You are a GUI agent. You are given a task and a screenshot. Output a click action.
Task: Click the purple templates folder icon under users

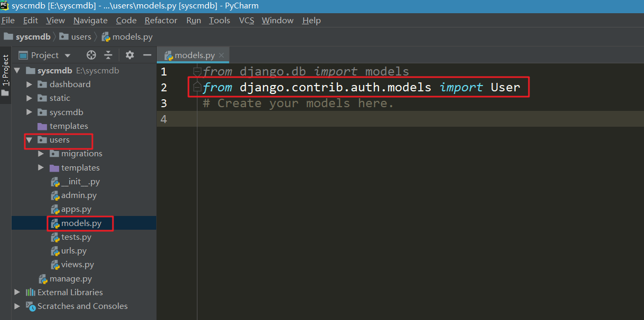[x=54, y=168]
